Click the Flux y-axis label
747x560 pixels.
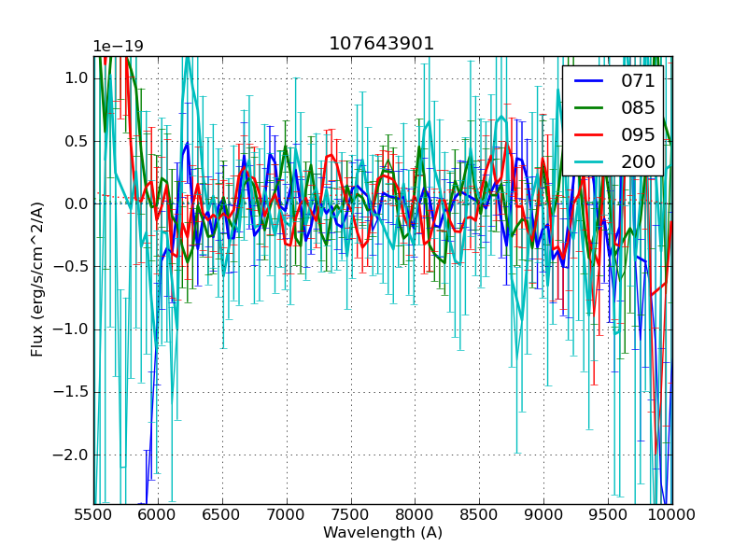click(37, 280)
